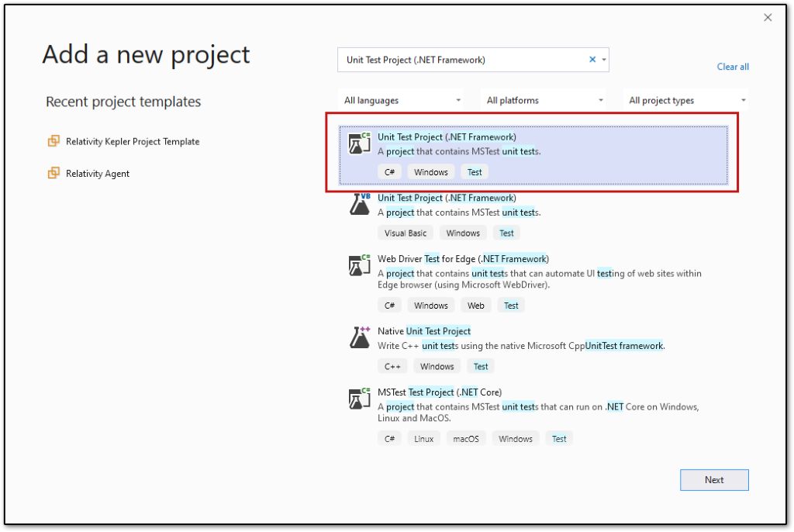This screenshot has width=794, height=532.
Task: Click the Windows tag on Web Driver Test
Action: click(431, 306)
